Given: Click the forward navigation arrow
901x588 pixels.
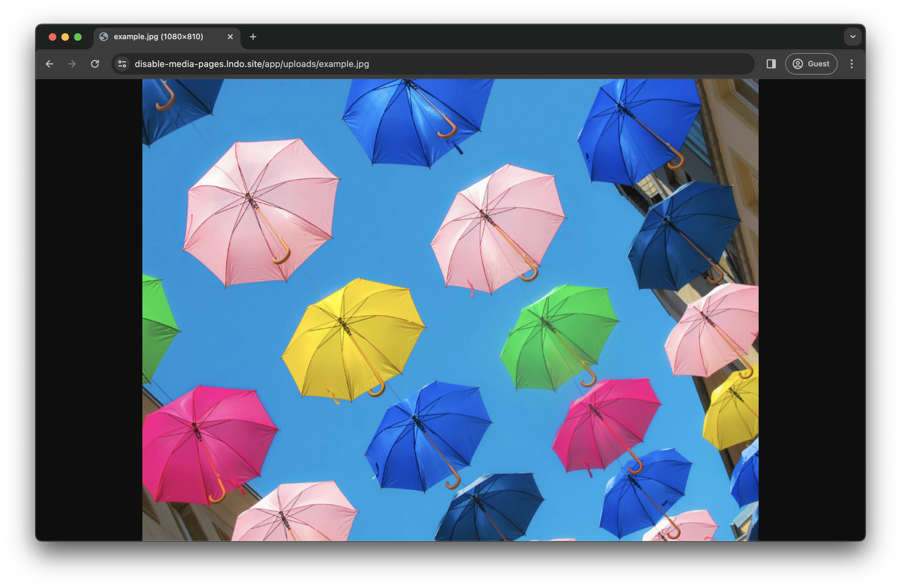Looking at the screenshot, I should (x=72, y=64).
